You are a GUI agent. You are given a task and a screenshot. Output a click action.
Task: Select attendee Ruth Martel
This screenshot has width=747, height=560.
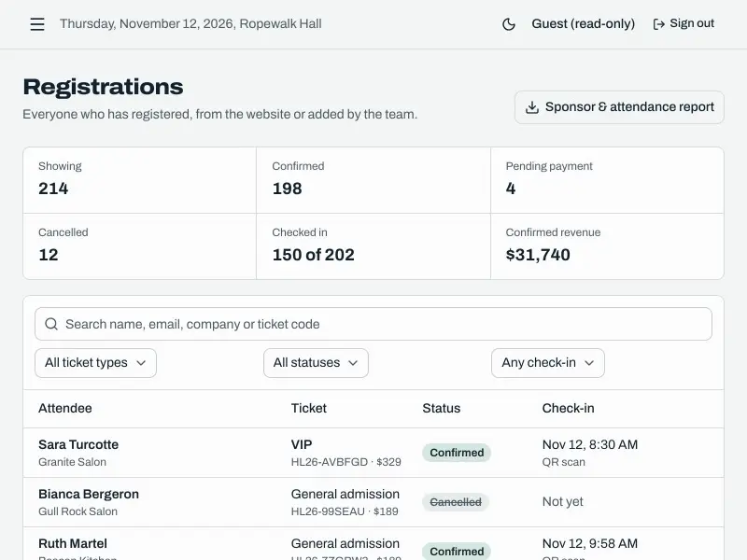coord(73,544)
